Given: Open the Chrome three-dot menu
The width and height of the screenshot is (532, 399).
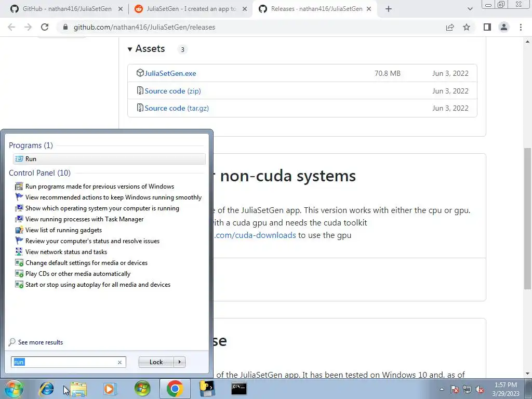Looking at the screenshot, I should click(x=521, y=27).
